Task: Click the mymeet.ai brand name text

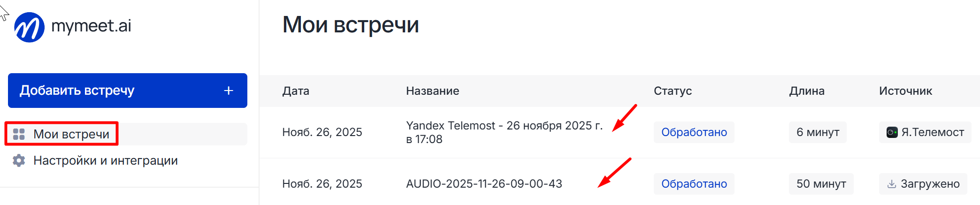Action: tap(91, 26)
